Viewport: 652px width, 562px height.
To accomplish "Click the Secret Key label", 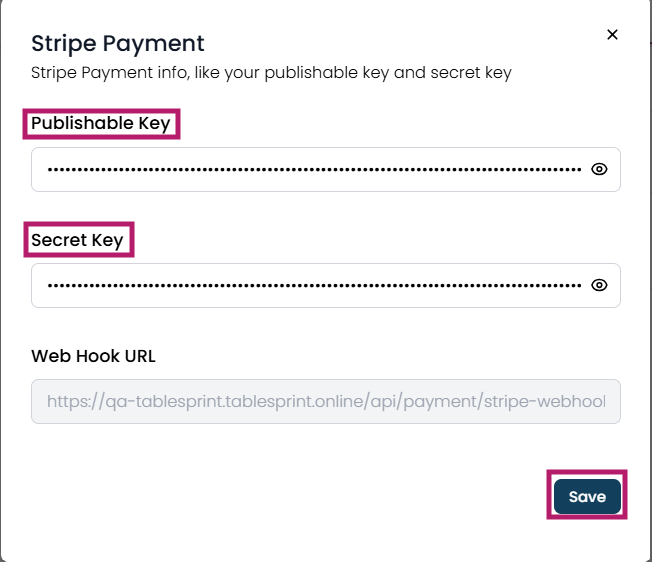I will point(77,240).
